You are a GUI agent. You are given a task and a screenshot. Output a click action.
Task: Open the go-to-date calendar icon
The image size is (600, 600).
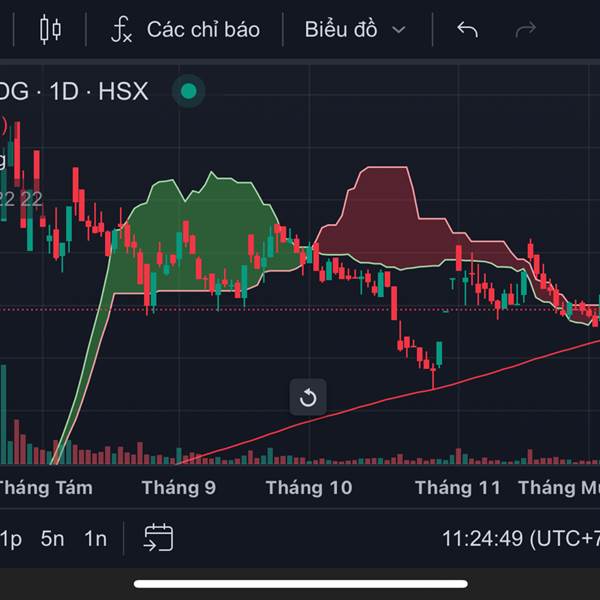(x=158, y=538)
